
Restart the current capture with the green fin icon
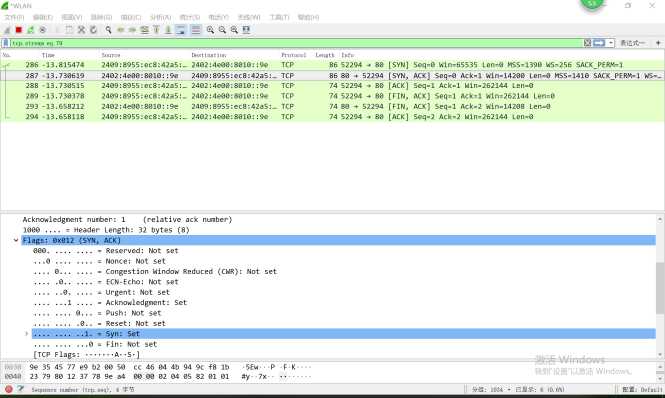[31, 30]
